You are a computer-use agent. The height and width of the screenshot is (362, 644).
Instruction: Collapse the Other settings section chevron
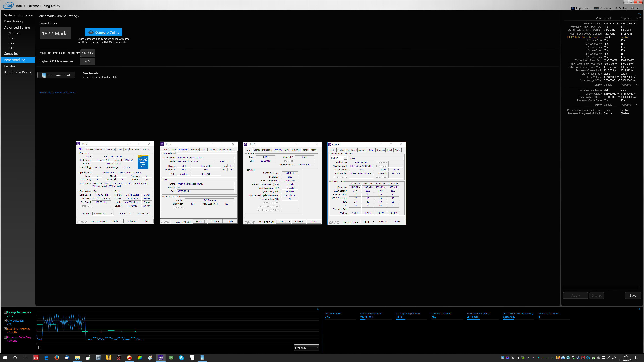(636, 105)
